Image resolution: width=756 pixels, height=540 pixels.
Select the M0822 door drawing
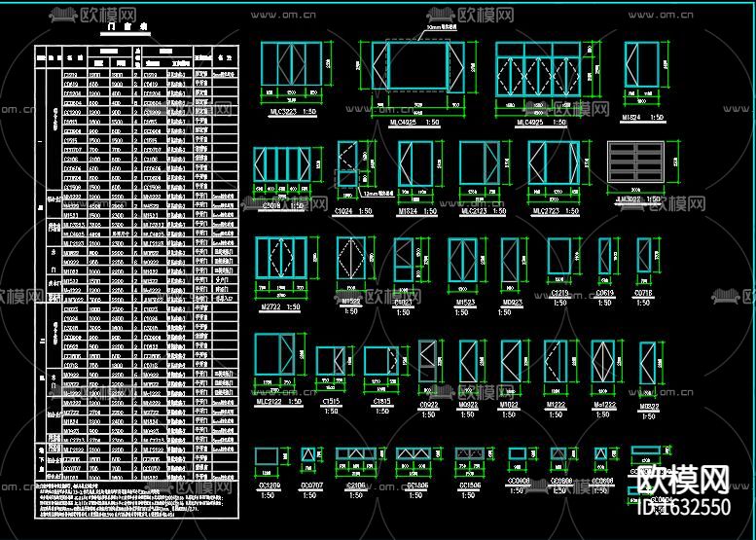[x=648, y=363]
